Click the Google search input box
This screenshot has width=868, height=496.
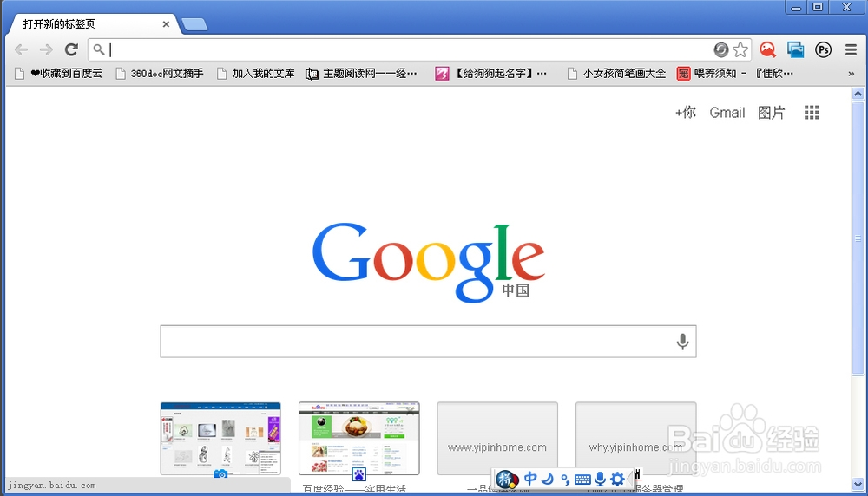(417, 342)
